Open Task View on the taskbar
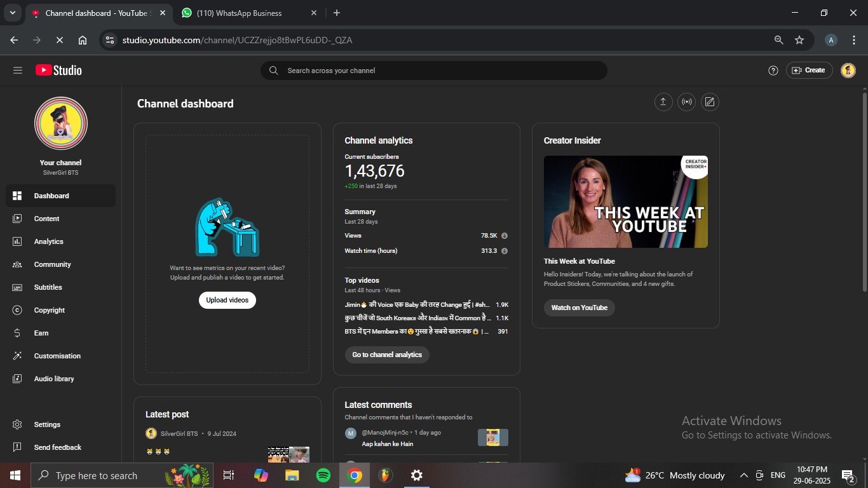868x488 pixels. [x=229, y=475]
